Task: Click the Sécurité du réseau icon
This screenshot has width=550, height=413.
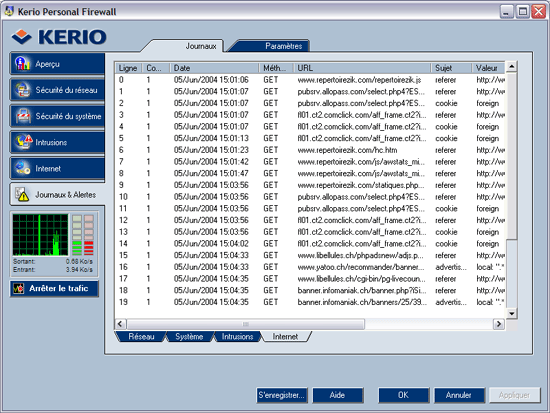Action: tap(23, 90)
